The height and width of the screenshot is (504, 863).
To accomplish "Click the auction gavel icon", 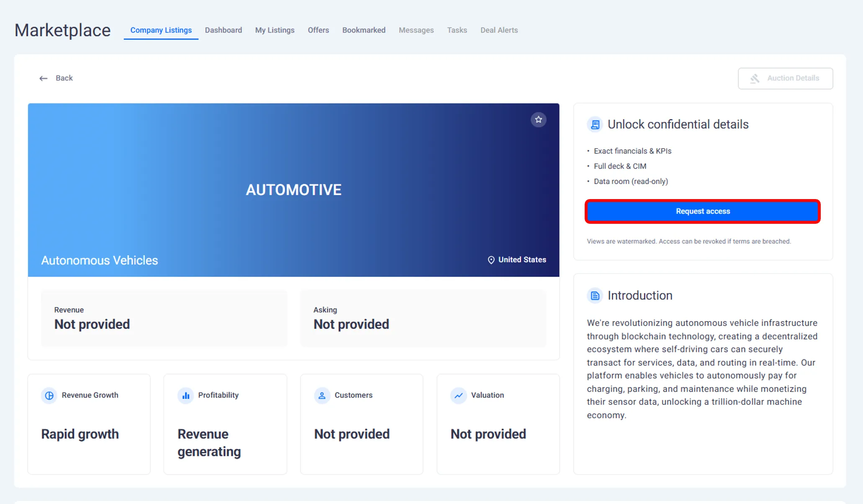I will [x=755, y=79].
